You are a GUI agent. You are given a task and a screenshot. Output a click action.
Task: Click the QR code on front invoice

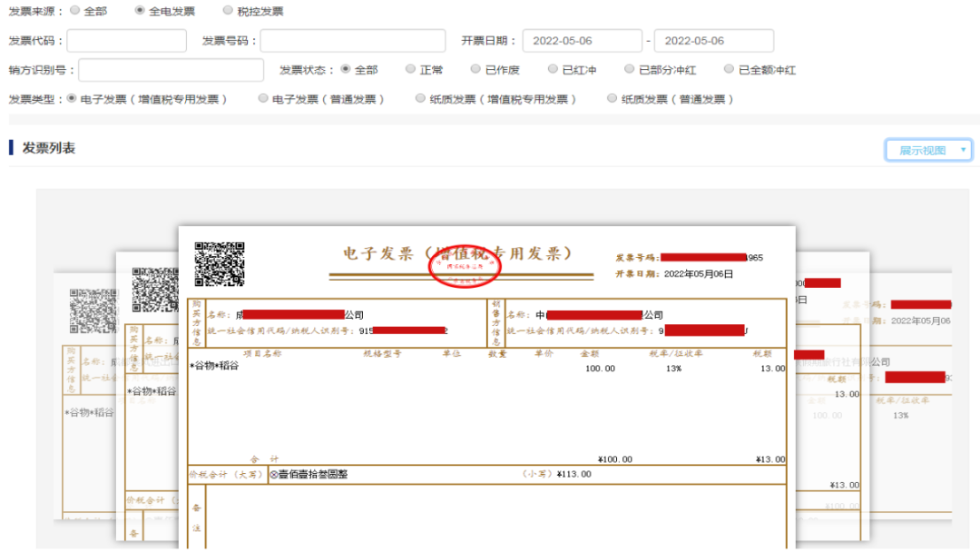tap(220, 264)
